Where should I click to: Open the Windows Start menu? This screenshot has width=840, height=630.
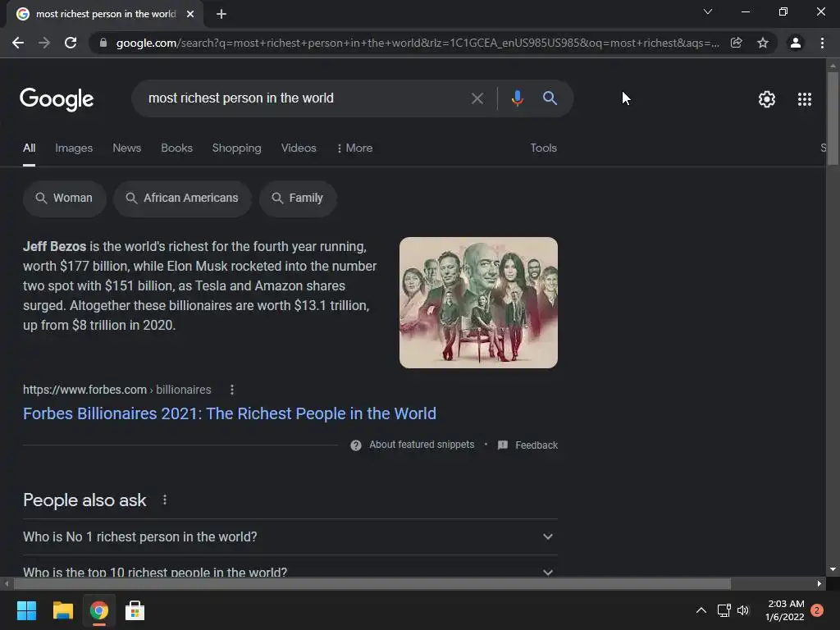click(26, 610)
